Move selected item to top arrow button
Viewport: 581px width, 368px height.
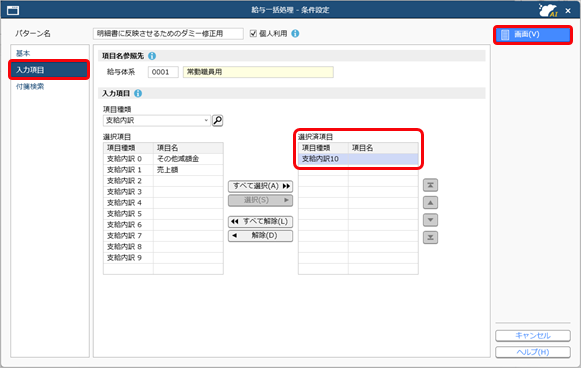coord(430,185)
